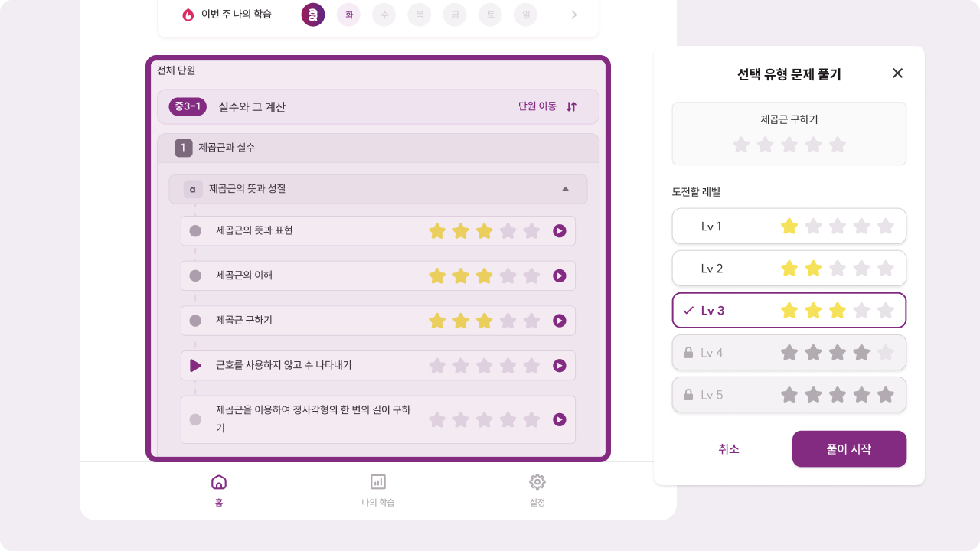Click the flame icon for weekly study
Image resolution: width=980 pixels, height=551 pixels.
point(188,15)
